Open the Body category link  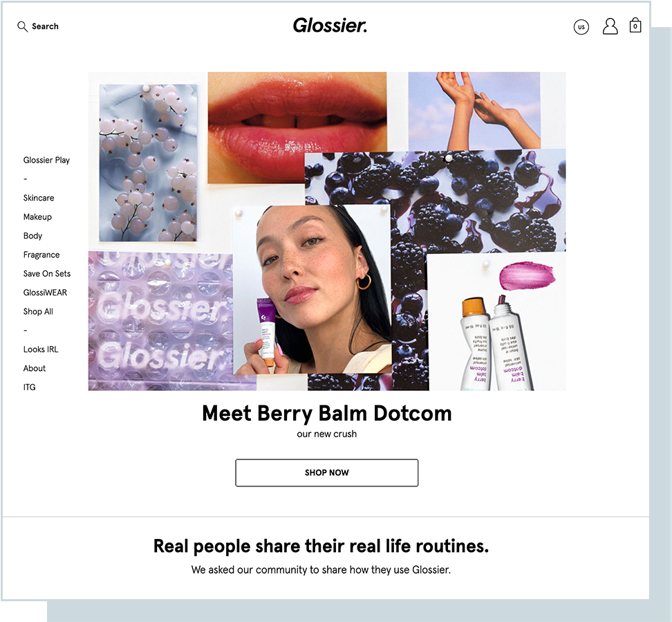[32, 235]
